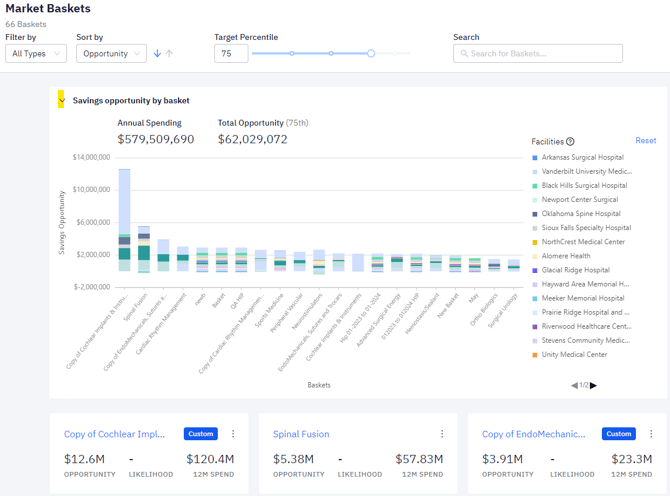The height and width of the screenshot is (496, 670).
Task: Click the Facilities help question mark icon
Action: tap(570, 142)
